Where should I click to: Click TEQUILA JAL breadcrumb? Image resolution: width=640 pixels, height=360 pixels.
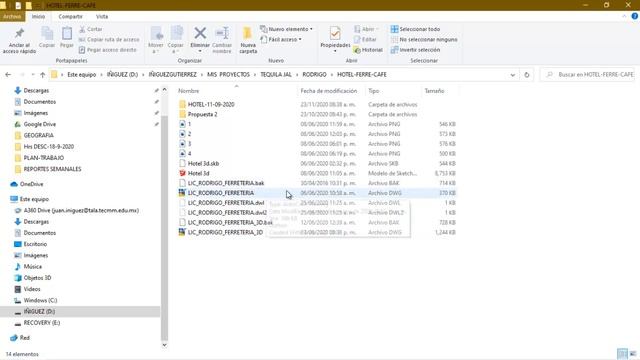[276, 75]
